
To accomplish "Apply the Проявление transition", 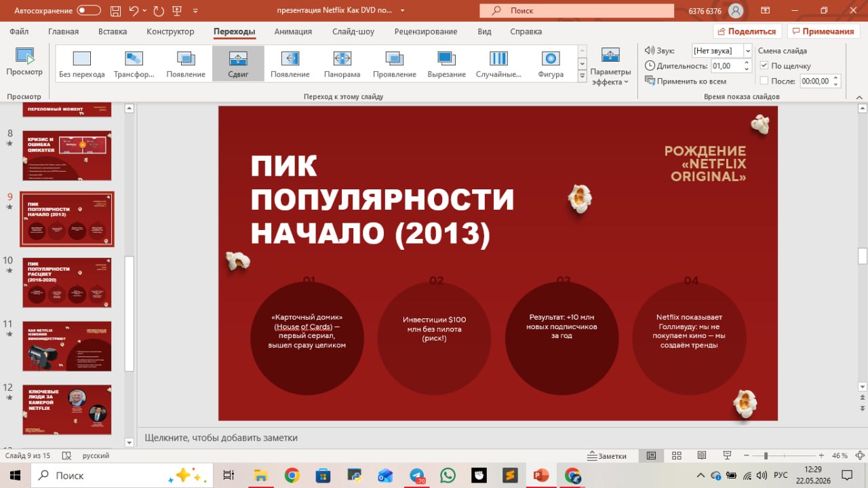I will [394, 64].
